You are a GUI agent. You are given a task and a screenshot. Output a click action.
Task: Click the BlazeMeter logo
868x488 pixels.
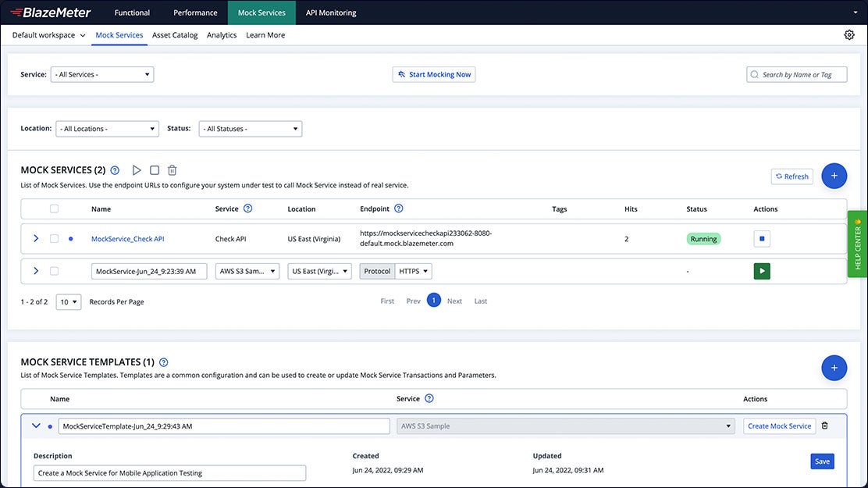51,12
